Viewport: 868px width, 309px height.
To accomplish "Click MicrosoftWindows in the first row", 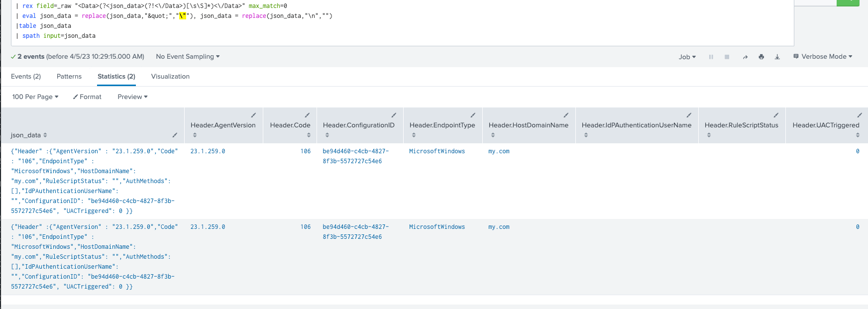I will tap(437, 151).
